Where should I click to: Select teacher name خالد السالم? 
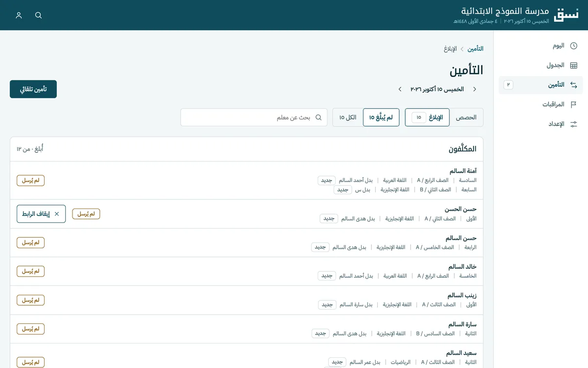pyautogui.click(x=463, y=267)
